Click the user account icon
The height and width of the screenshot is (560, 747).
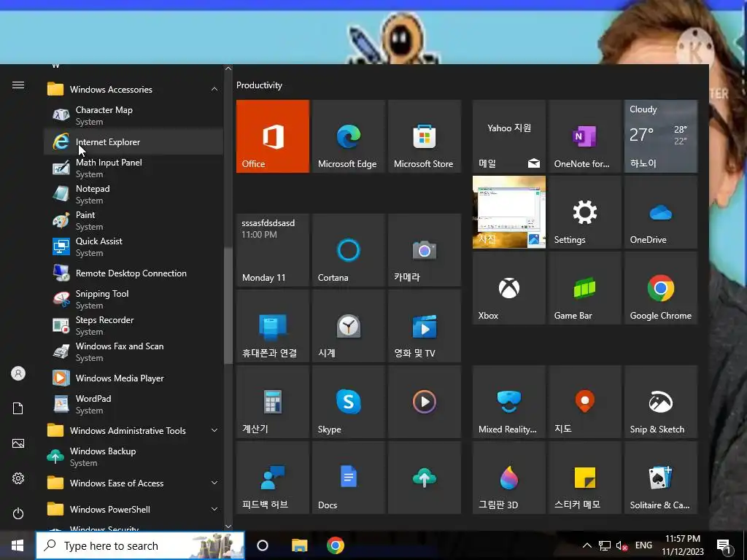pos(18,373)
